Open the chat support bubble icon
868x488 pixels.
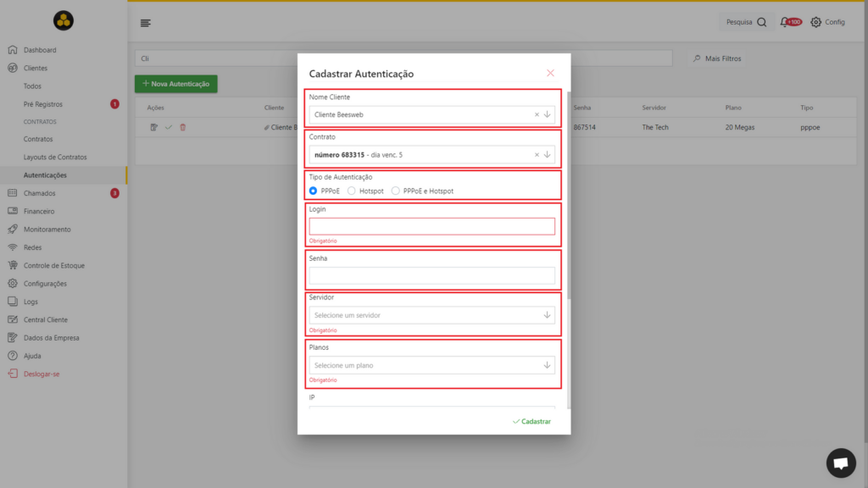click(841, 463)
